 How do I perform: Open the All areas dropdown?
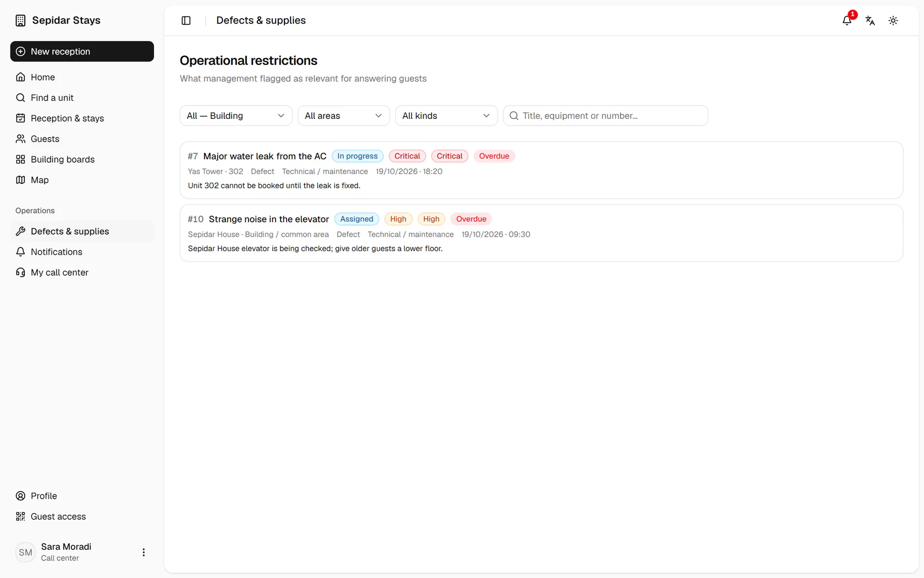click(344, 116)
